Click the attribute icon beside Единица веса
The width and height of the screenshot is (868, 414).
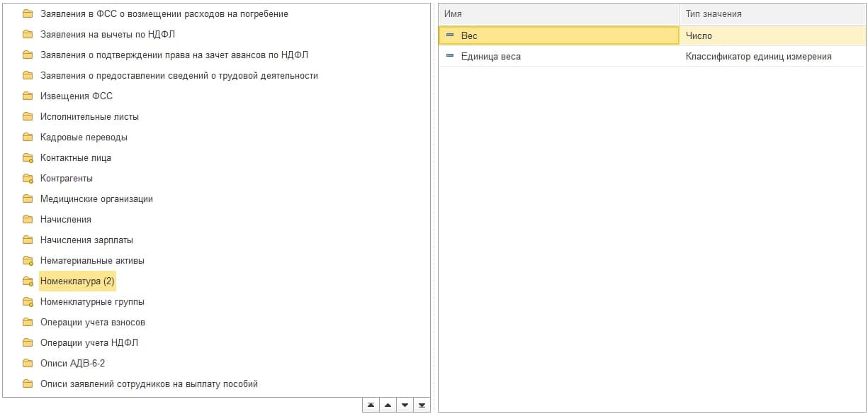click(x=449, y=56)
